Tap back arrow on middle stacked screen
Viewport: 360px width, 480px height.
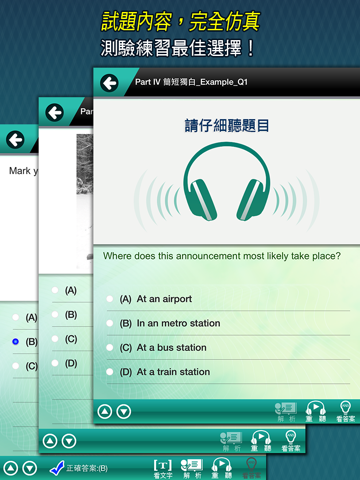tap(55, 112)
